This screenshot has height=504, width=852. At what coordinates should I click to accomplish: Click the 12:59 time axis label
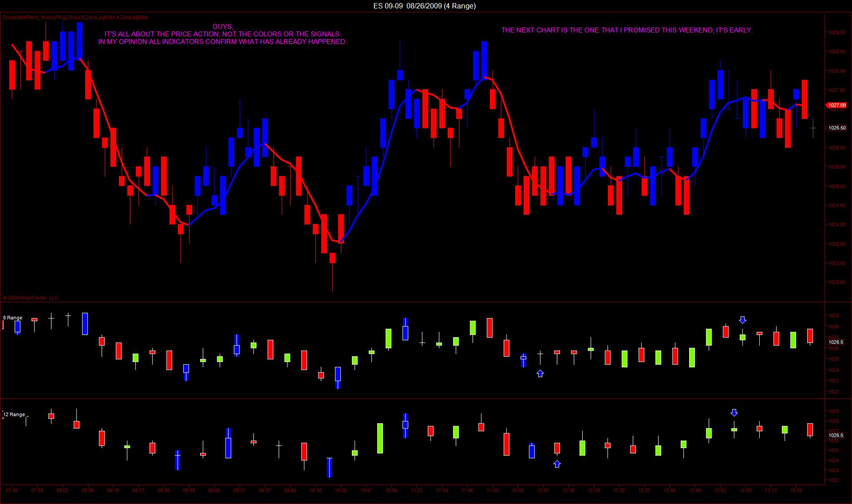tap(745, 490)
